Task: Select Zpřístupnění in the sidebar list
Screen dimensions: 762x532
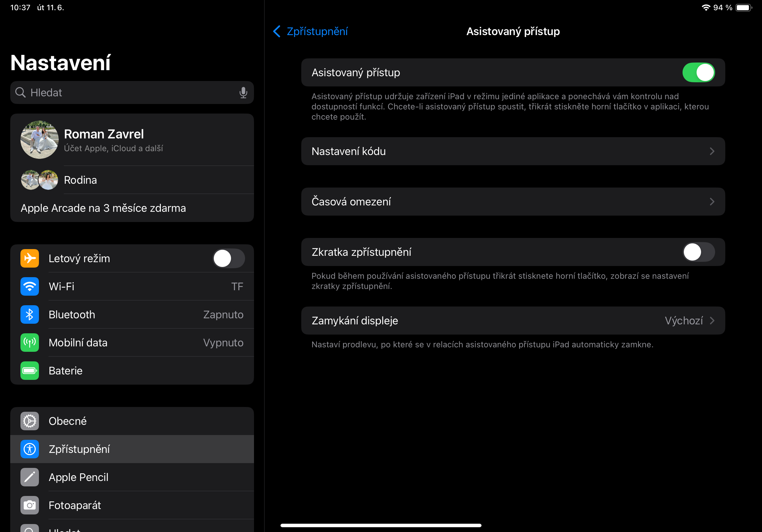Action: point(132,449)
